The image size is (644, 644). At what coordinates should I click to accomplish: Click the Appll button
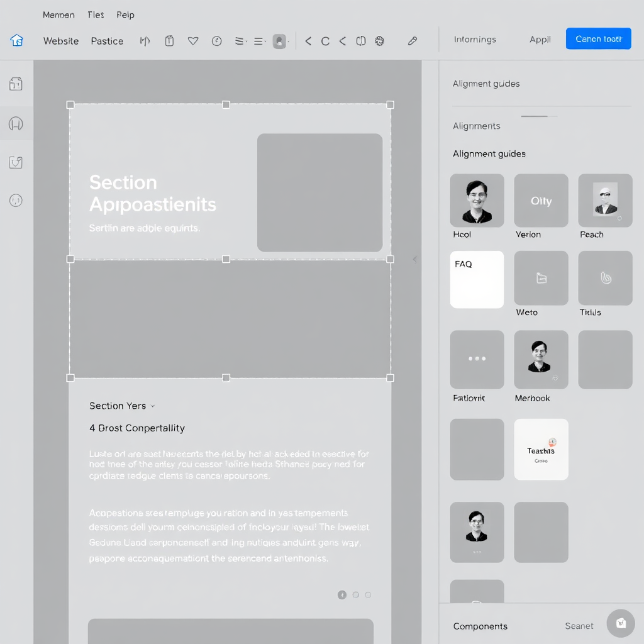(540, 40)
